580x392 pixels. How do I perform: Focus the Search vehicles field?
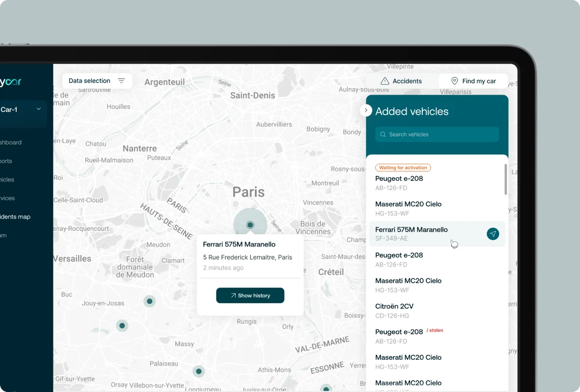437,134
